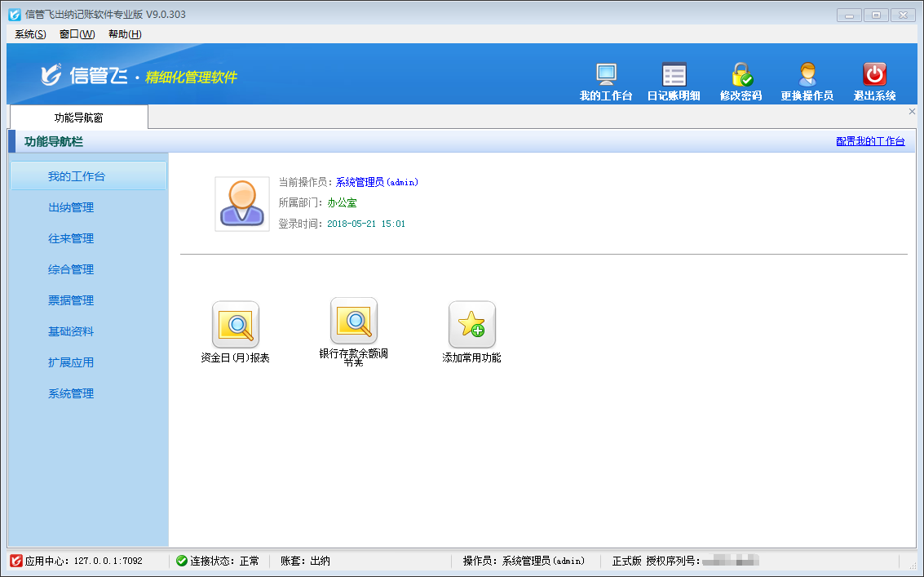Open 日记账明细 toolbar icon
Screen dimensions: 924x577
(674, 75)
